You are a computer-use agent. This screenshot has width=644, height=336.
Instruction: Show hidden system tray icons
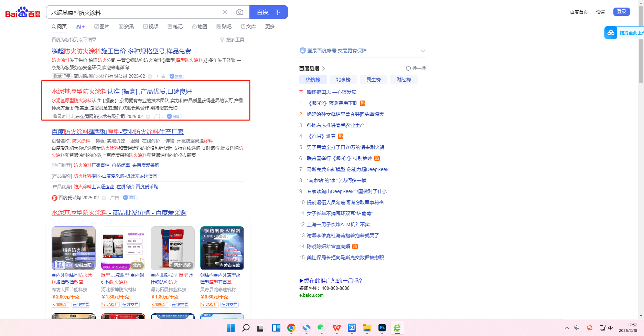point(567,328)
